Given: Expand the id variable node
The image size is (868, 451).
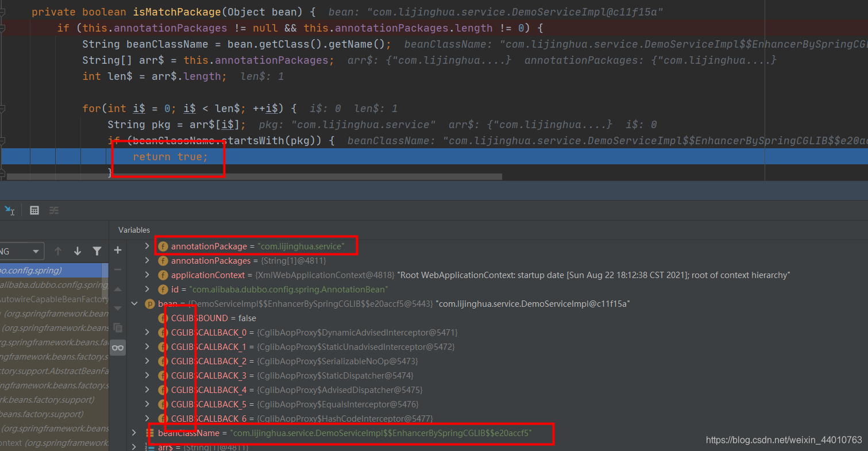Looking at the screenshot, I should tap(147, 289).
